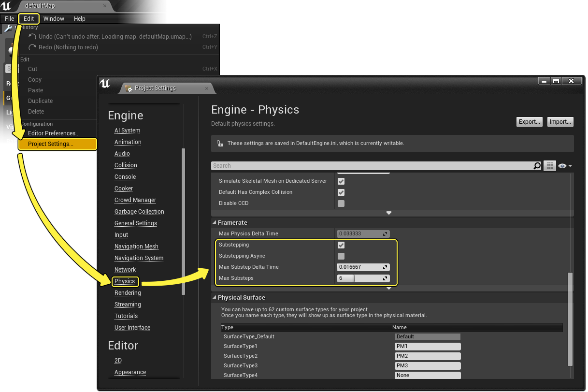Disable the Substepping checkbox
This screenshot has height=392, width=588.
[341, 245]
